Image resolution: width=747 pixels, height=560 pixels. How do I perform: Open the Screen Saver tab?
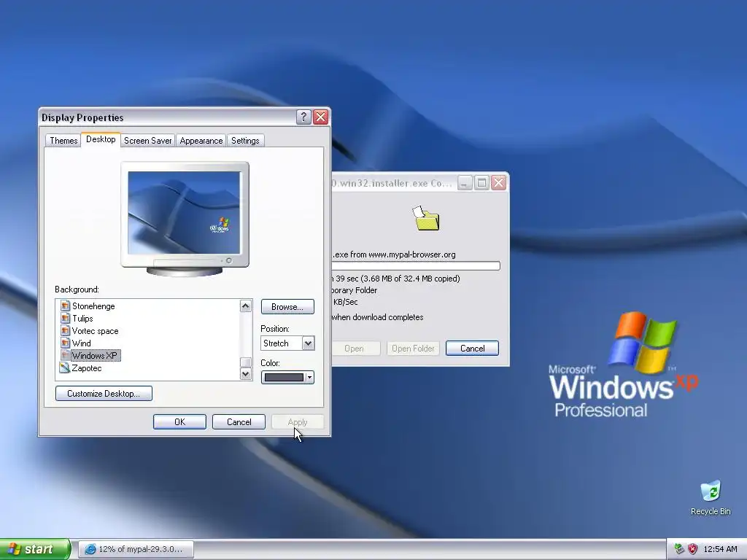point(147,141)
